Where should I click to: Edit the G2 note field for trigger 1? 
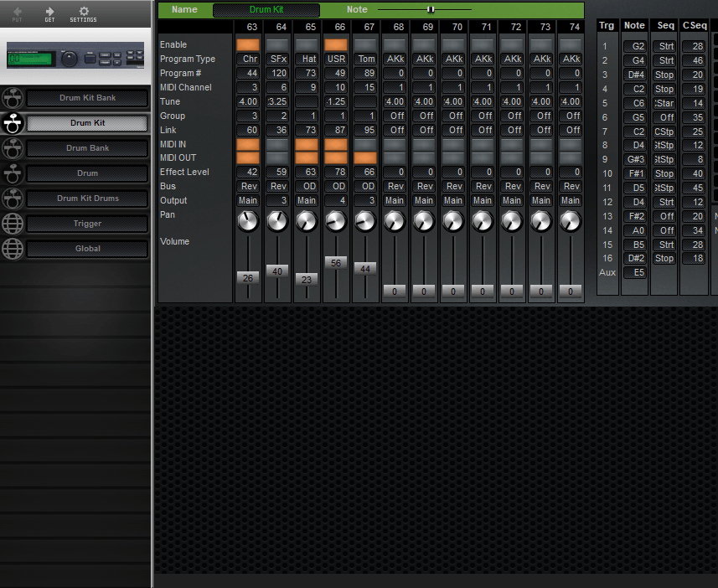coord(634,46)
